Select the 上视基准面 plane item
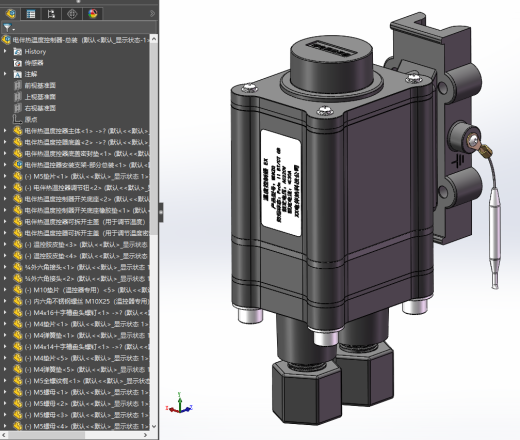Image resolution: width=520 pixels, height=440 pixels. point(40,97)
